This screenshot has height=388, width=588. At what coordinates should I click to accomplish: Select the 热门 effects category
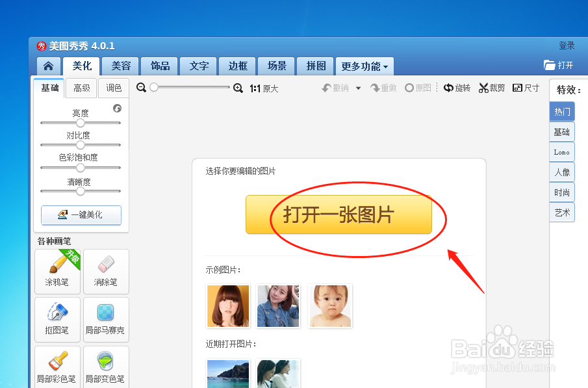[x=562, y=111]
